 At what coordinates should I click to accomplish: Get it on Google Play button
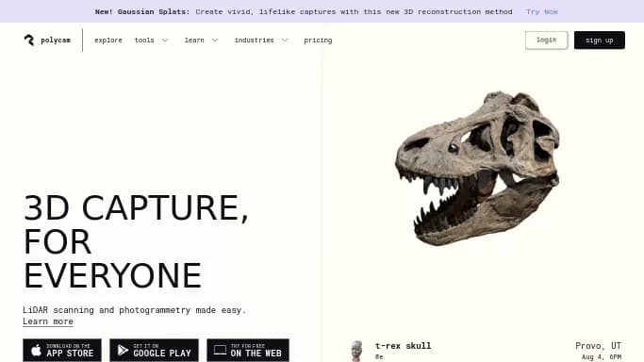[x=154, y=350]
